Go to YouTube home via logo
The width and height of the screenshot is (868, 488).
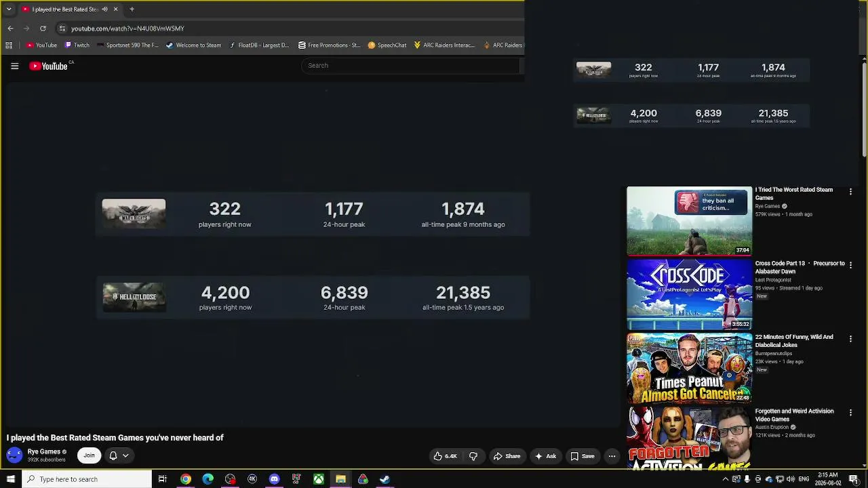click(x=49, y=66)
